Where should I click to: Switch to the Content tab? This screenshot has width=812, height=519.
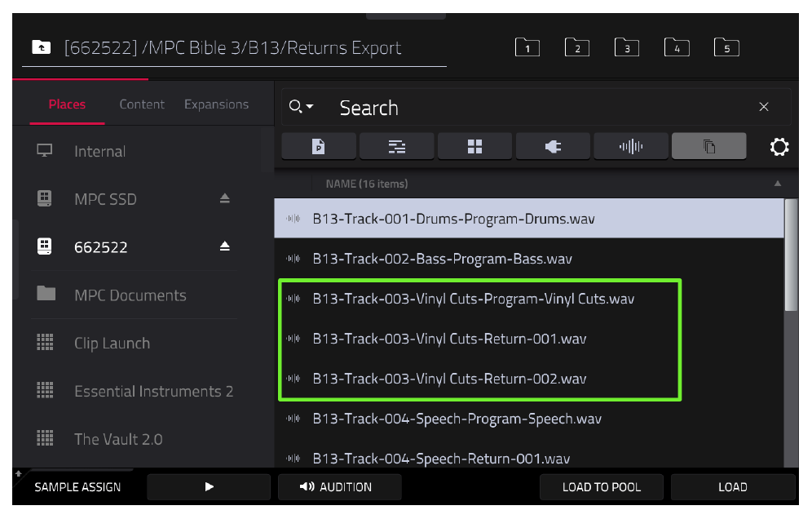click(x=141, y=104)
